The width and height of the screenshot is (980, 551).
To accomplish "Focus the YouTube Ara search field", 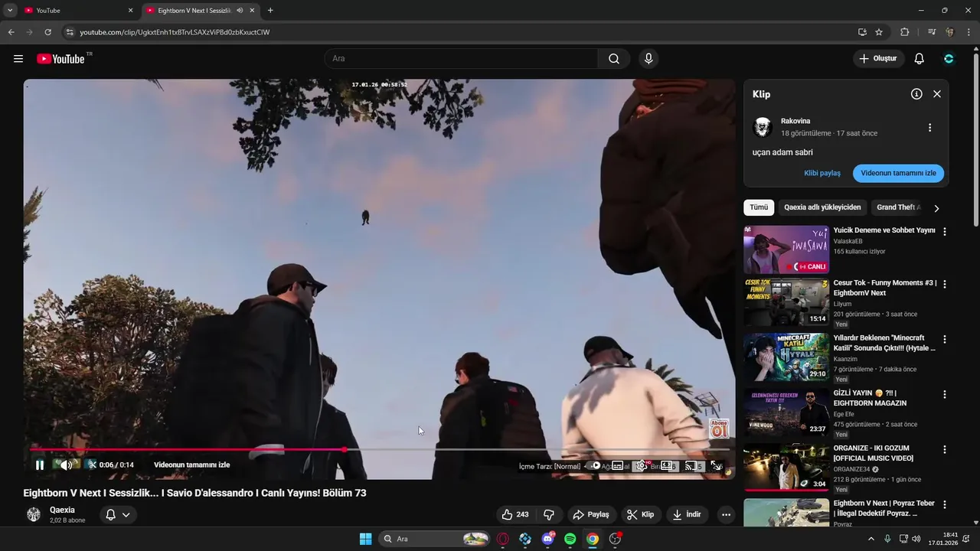I will [x=461, y=59].
